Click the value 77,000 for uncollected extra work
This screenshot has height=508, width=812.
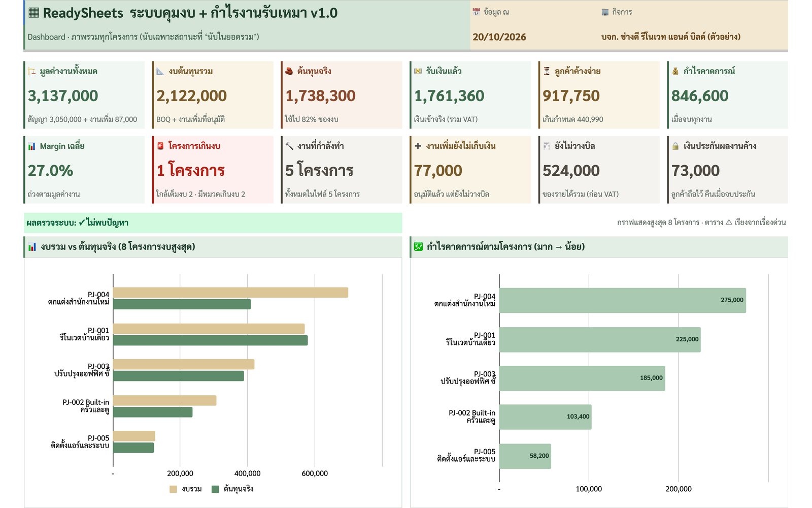(438, 171)
